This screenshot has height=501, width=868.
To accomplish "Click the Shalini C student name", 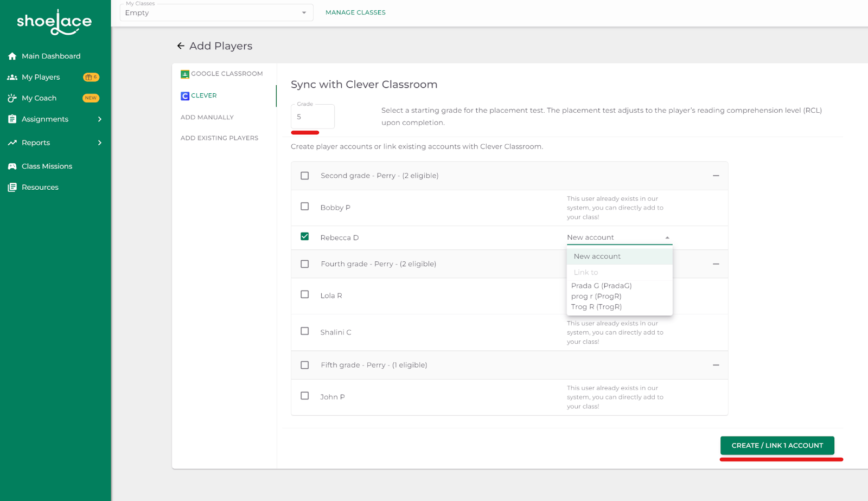I will (336, 332).
